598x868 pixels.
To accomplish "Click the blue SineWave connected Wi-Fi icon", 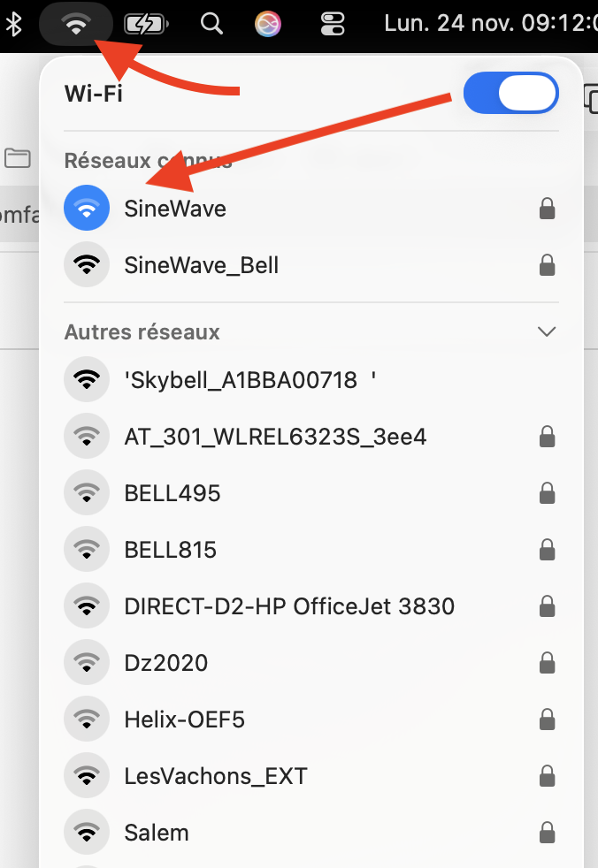I will pyautogui.click(x=87, y=208).
